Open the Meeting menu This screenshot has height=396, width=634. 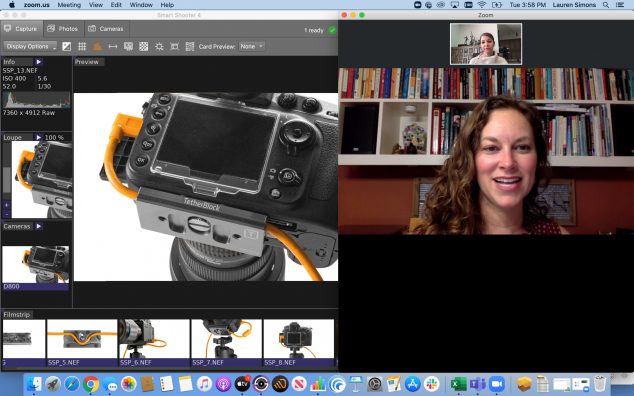coord(69,5)
